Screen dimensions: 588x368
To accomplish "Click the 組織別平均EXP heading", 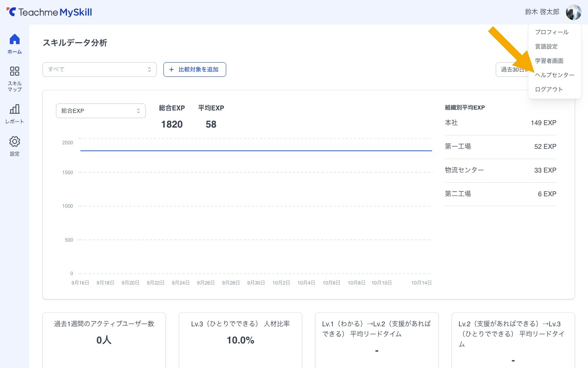I will coord(465,108).
